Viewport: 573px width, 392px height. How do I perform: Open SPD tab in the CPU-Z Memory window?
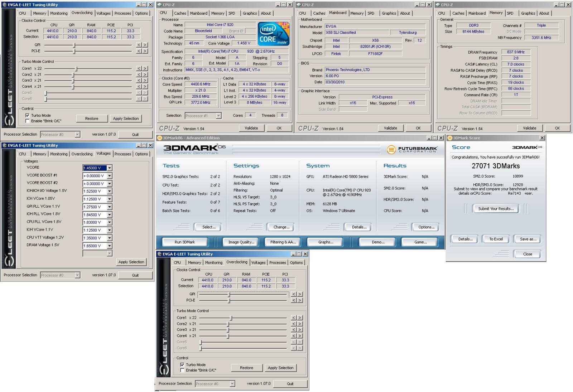510,13
